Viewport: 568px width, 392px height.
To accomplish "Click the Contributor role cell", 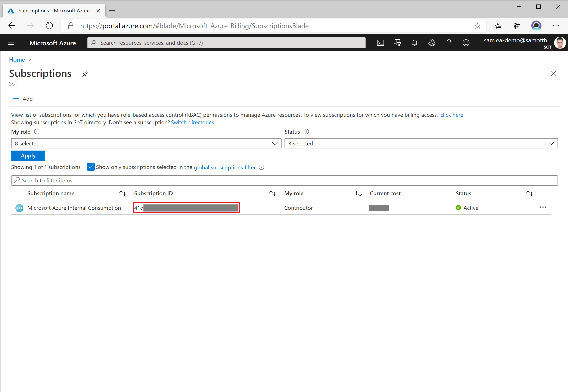I will [298, 208].
